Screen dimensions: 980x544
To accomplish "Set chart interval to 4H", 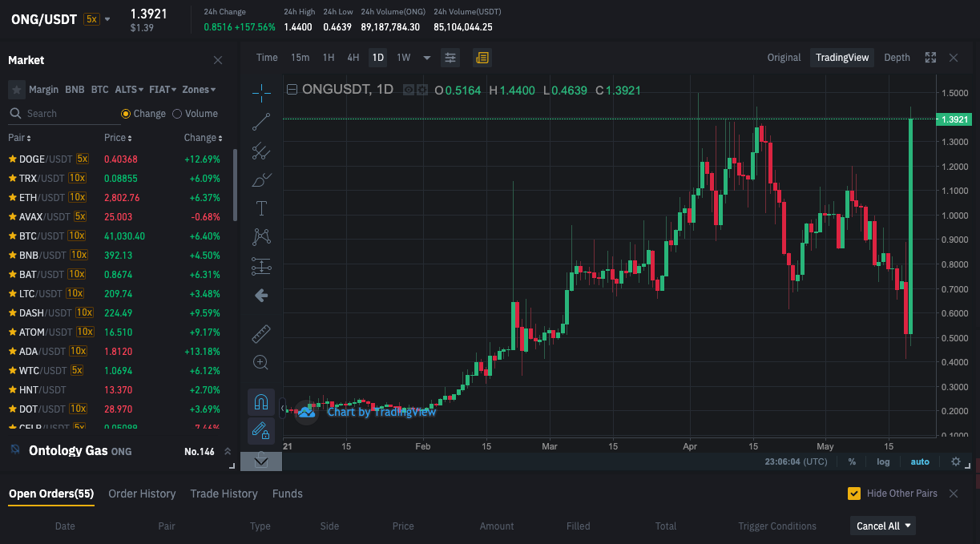I will [x=353, y=58].
